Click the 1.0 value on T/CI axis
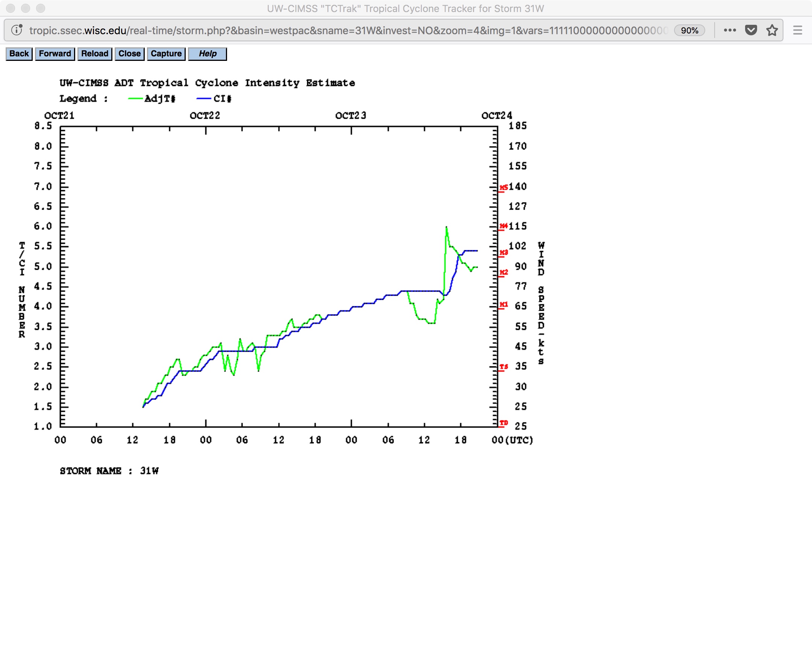812x653 pixels. click(43, 426)
